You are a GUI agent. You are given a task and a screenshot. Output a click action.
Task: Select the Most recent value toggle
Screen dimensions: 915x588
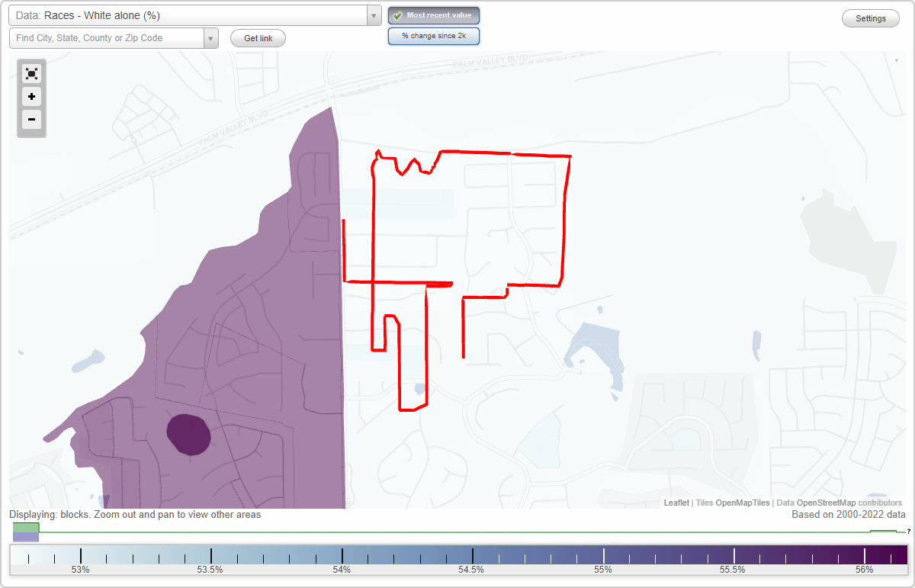coord(434,15)
